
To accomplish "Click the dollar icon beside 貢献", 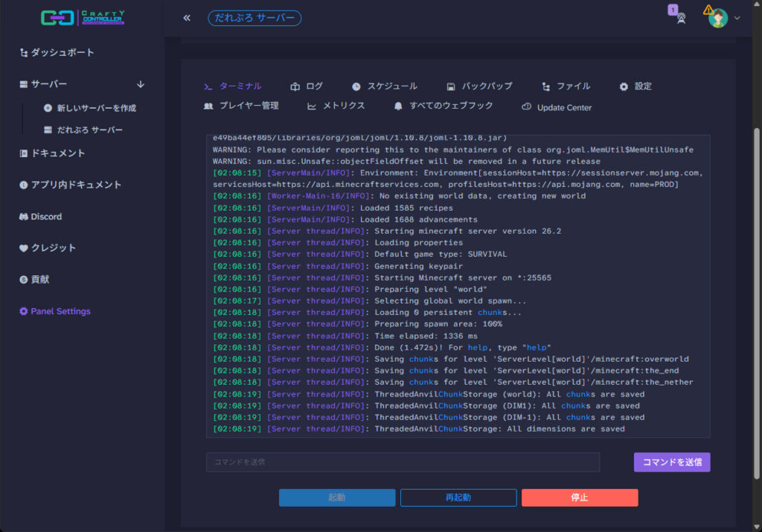I will [23, 279].
